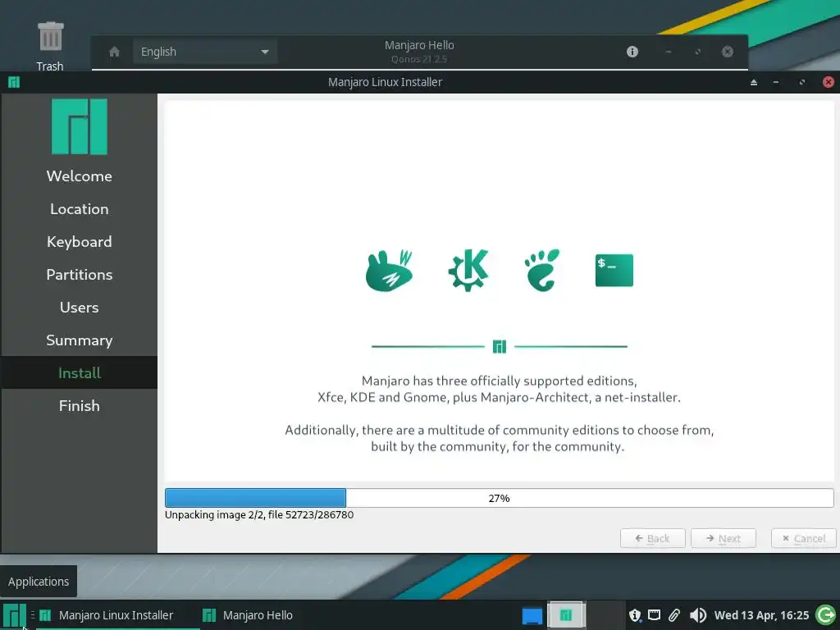The width and height of the screenshot is (840, 630).
Task: Click the GNOME foot logo icon
Action: point(541,270)
